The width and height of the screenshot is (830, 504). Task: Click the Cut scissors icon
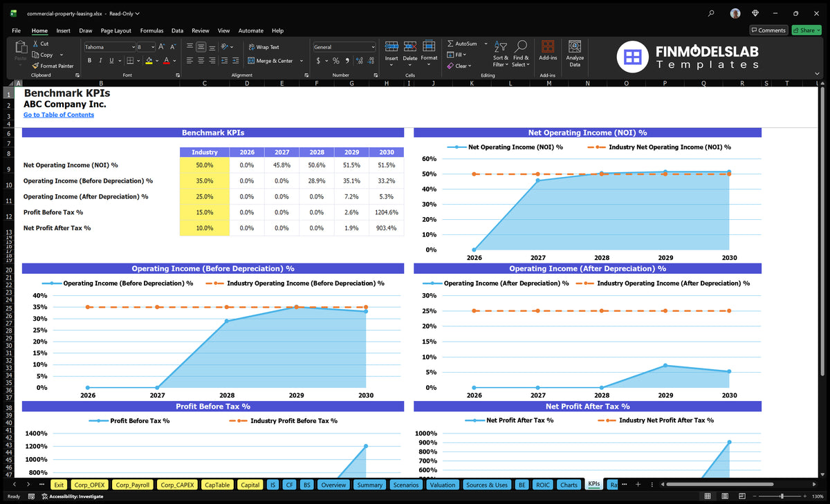click(35, 44)
